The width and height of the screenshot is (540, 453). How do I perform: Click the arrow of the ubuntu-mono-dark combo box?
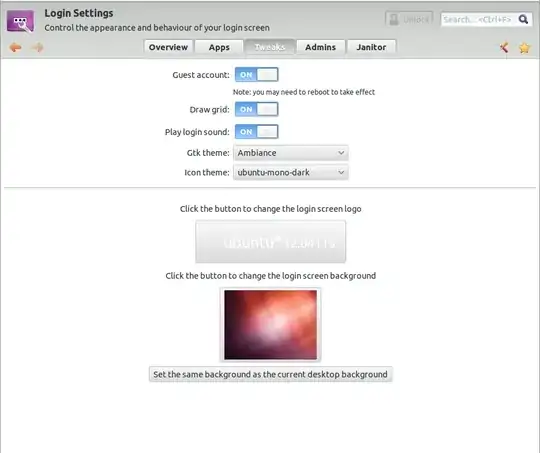(341, 172)
